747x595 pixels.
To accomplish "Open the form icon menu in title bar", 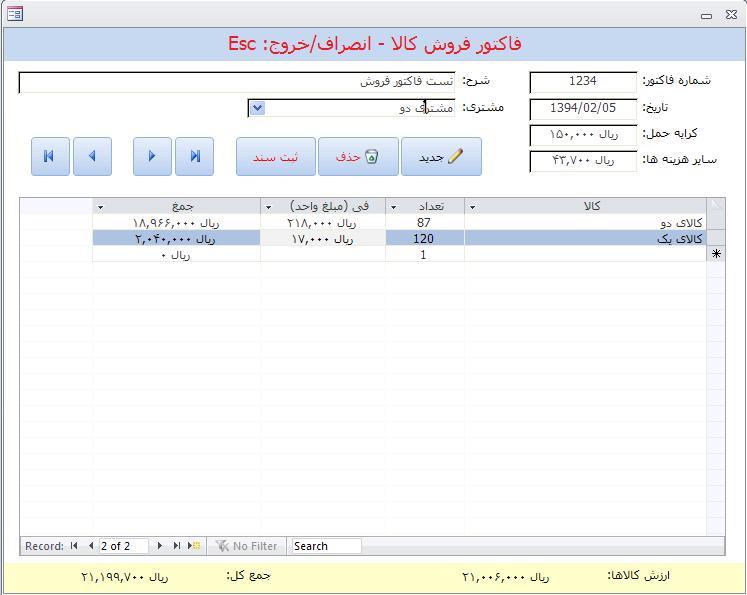I will 15,14.
